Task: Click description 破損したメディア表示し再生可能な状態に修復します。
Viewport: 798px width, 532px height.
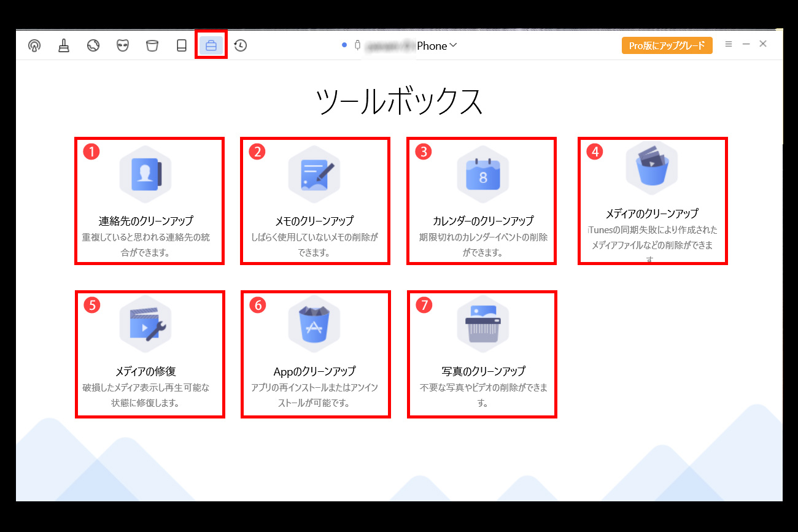Action: tap(146, 395)
